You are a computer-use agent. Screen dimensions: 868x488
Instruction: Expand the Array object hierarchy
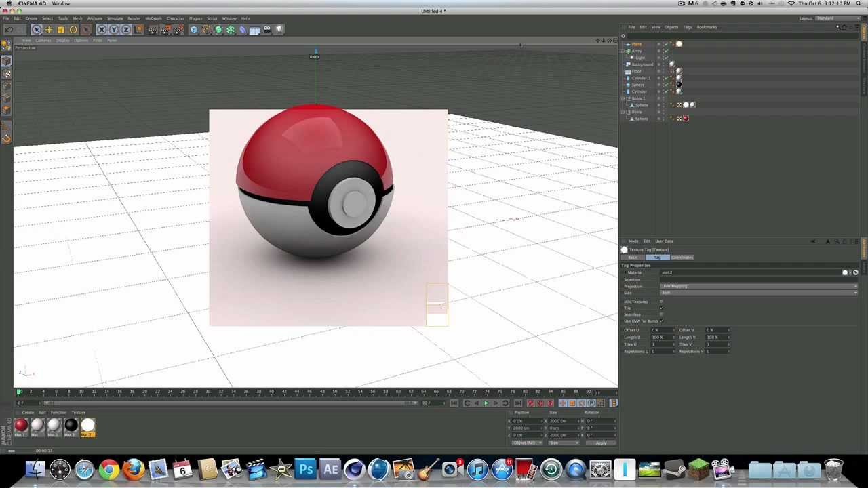(624, 51)
